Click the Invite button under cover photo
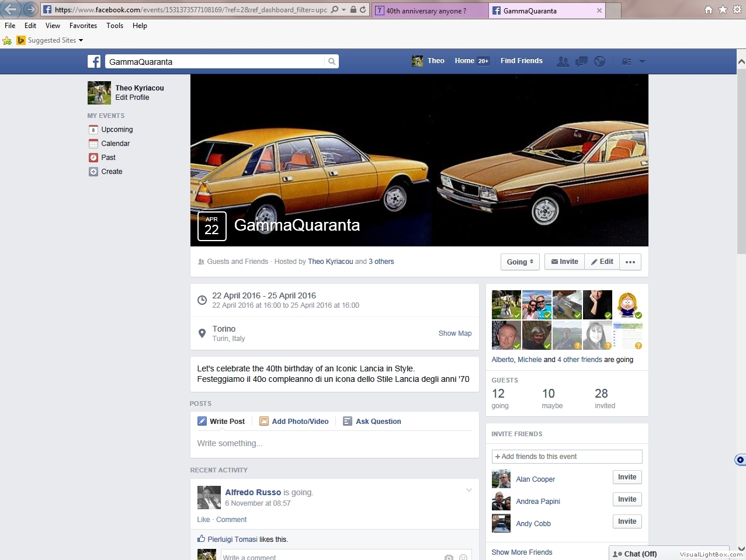Viewport: 746px width, 560px height. pos(564,262)
